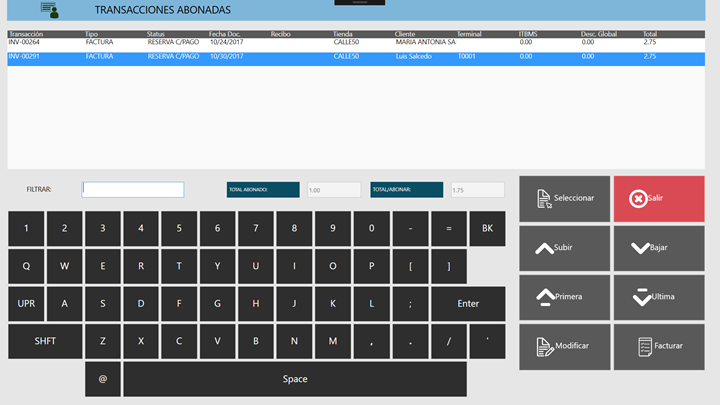This screenshot has height=405, width=720.
Task: Click the Seleccionar document icon button
Action: [x=564, y=198]
